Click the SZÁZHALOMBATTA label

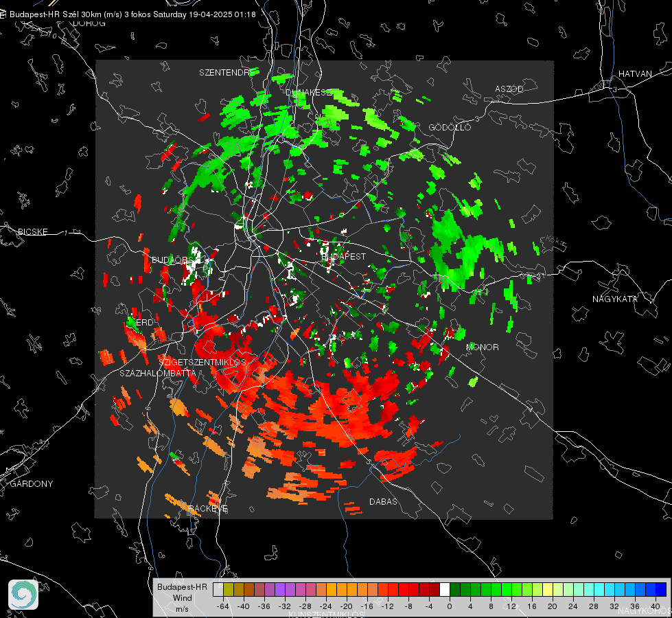158,373
